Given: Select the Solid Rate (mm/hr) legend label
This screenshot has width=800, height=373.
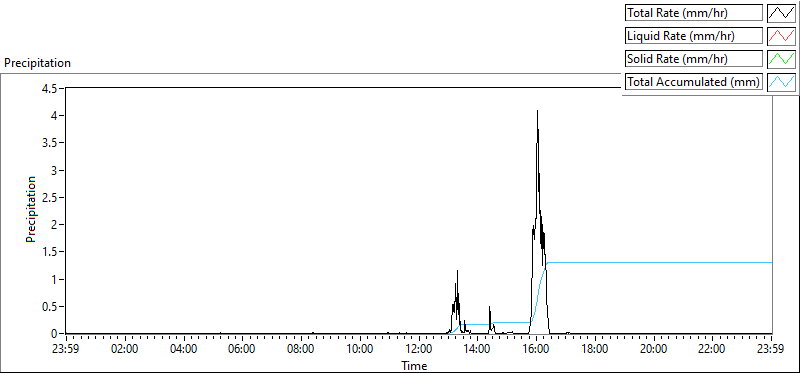Looking at the screenshot, I should [694, 59].
